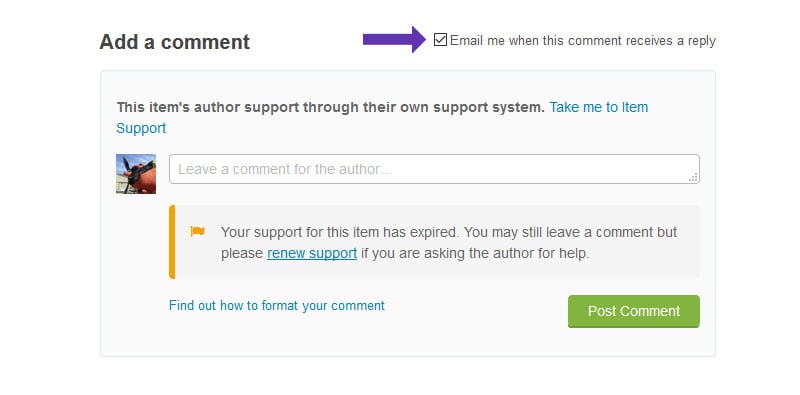Screen dimensions: 800x395
Task: Click the word "Support" ending the blue link
Action: tap(141, 128)
